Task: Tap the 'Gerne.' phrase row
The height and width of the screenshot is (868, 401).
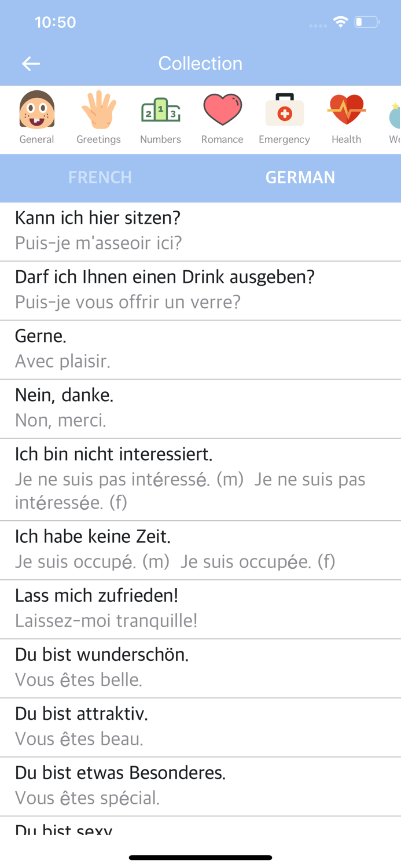Action: click(200, 348)
